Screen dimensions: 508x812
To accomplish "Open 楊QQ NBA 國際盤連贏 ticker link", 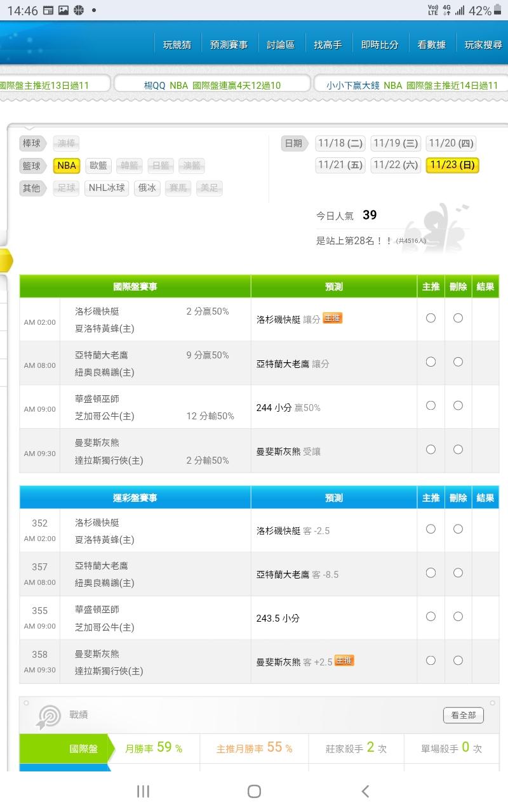I will 212,85.
